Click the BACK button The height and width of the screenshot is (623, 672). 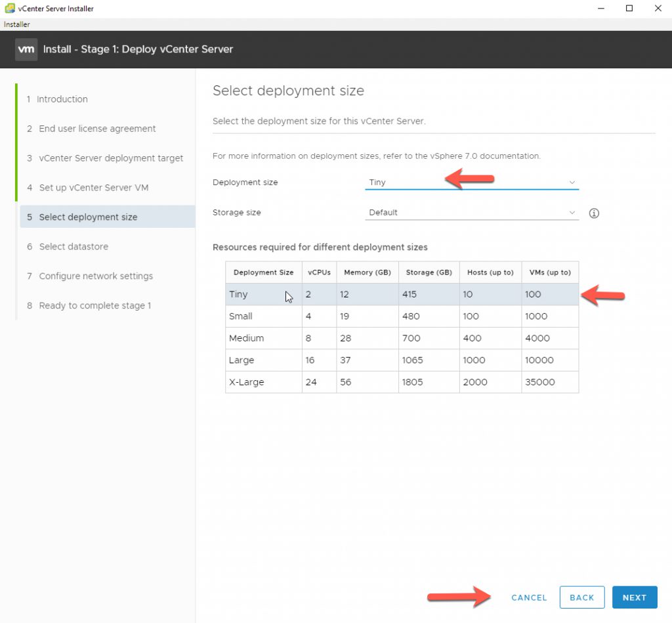(x=581, y=597)
